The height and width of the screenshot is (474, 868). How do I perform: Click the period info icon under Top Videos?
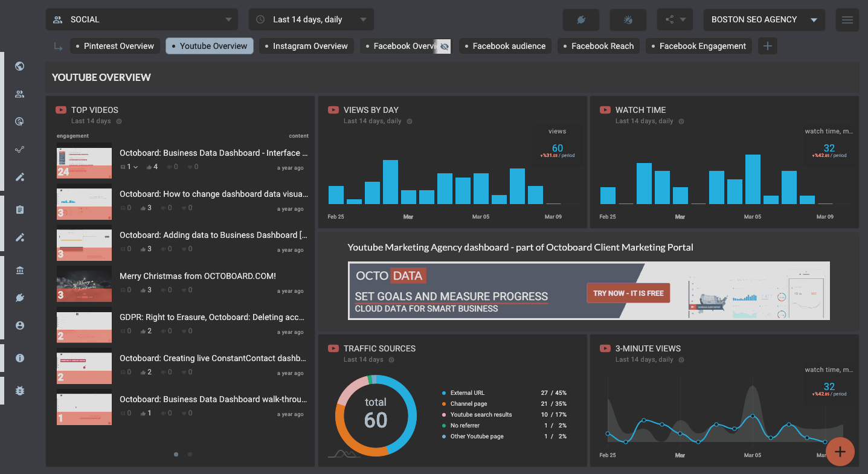pyautogui.click(x=119, y=121)
